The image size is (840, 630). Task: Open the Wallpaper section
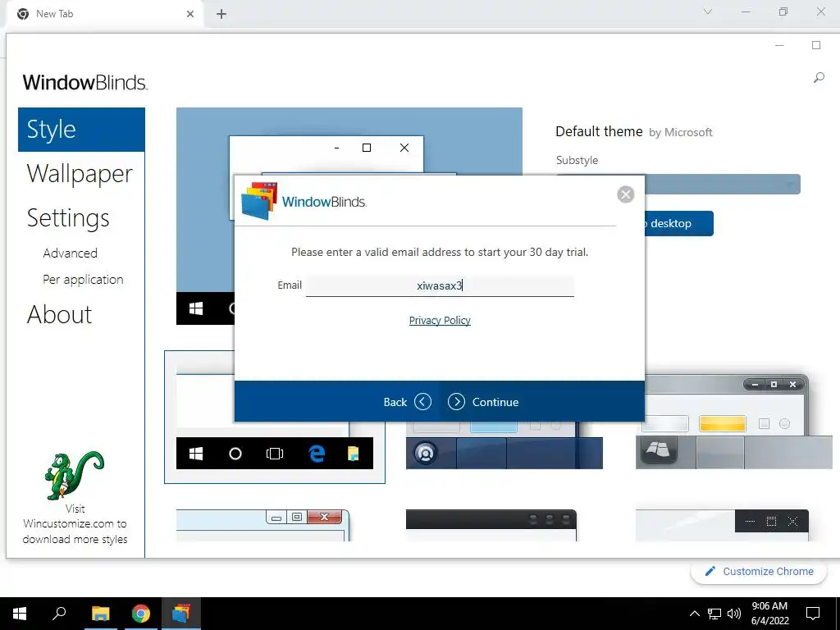[x=80, y=174]
